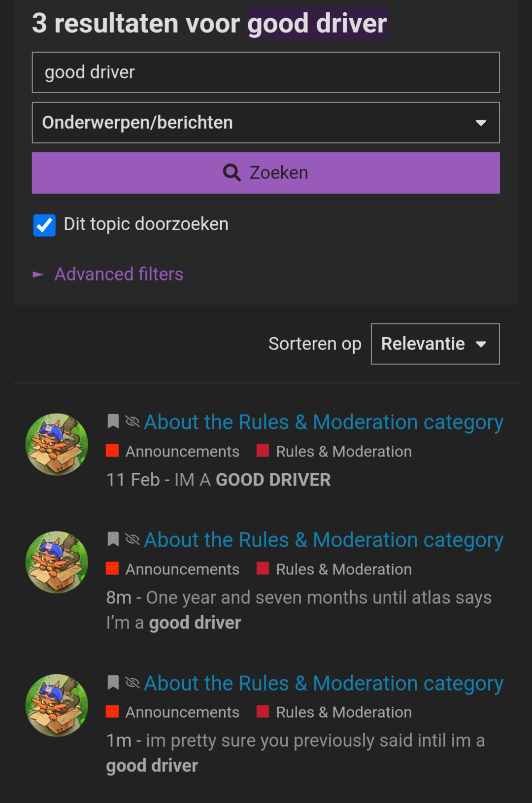Open user avatar of the first result

[x=57, y=444]
